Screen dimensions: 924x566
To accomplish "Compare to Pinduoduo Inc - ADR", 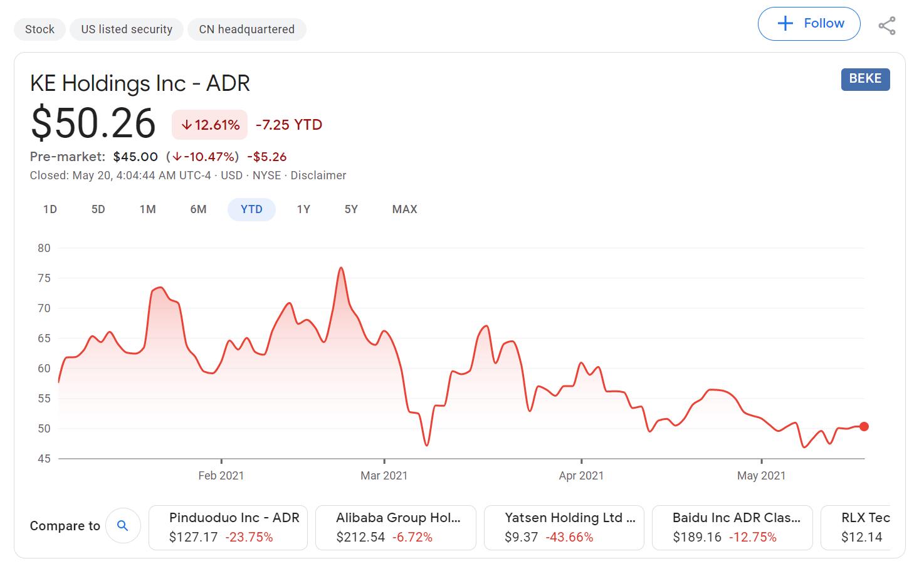I will click(228, 527).
